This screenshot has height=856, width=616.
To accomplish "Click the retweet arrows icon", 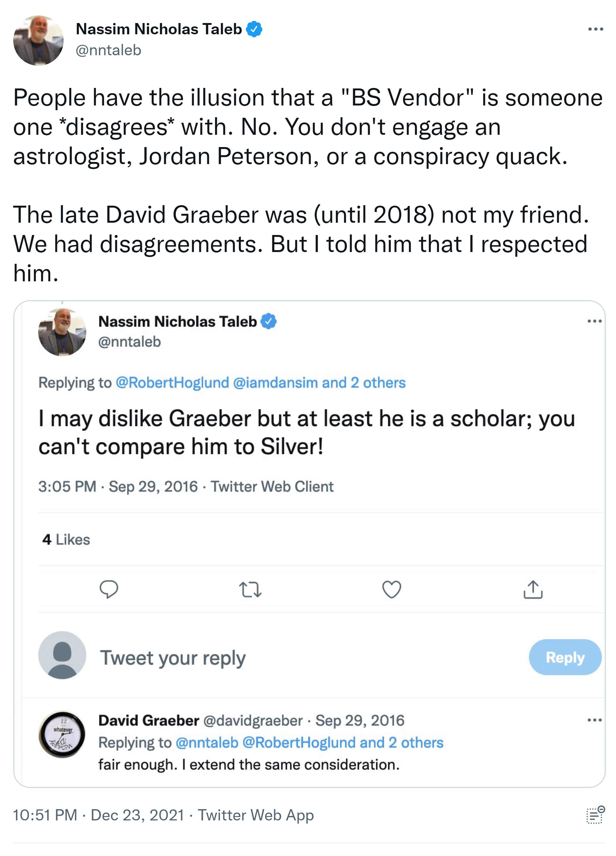I will [x=250, y=589].
